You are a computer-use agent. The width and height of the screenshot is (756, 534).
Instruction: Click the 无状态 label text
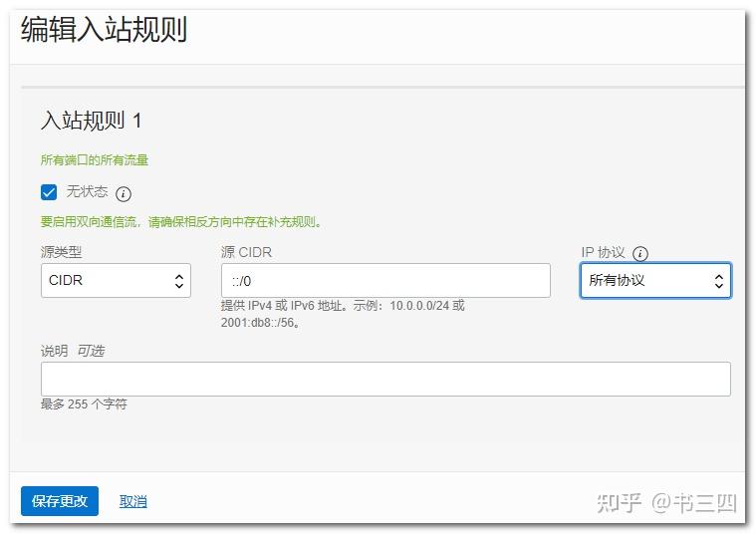tap(87, 192)
